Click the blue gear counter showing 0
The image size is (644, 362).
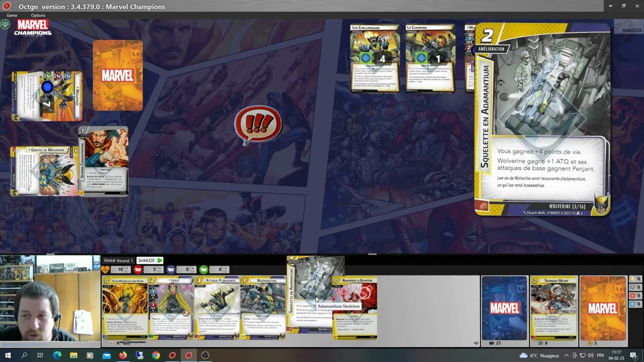635,304
